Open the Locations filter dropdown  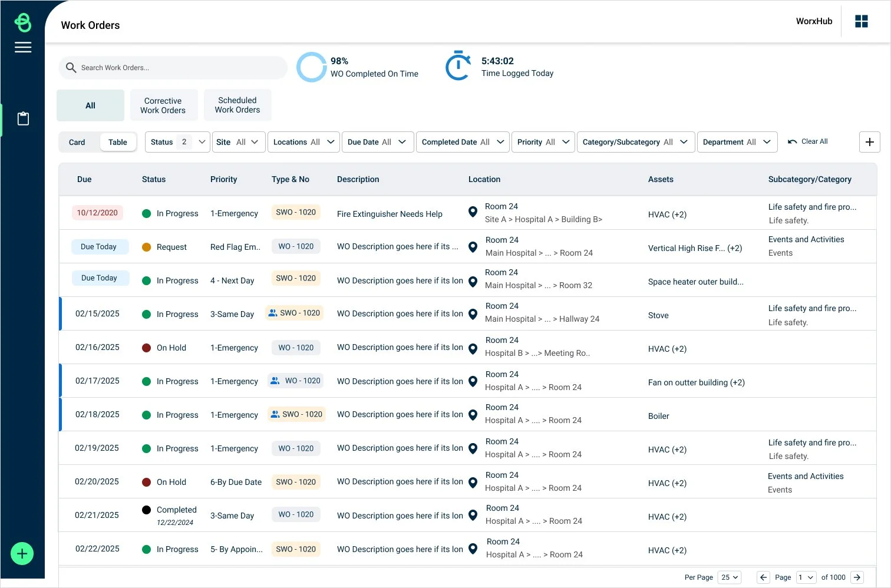point(303,142)
